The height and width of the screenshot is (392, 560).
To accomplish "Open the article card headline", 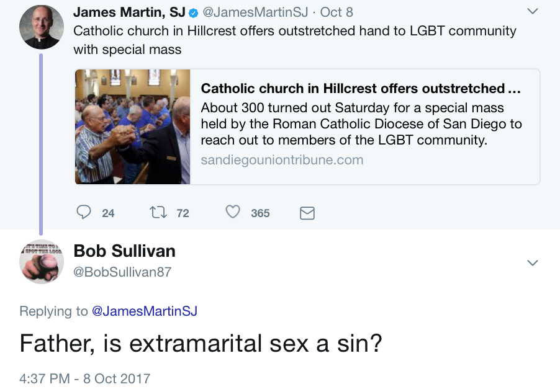I will 361,89.
